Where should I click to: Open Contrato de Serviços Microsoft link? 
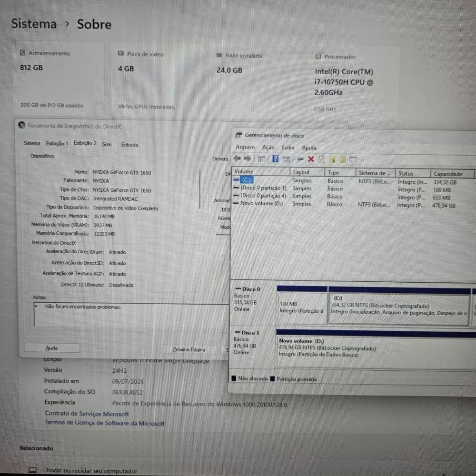click(x=87, y=414)
